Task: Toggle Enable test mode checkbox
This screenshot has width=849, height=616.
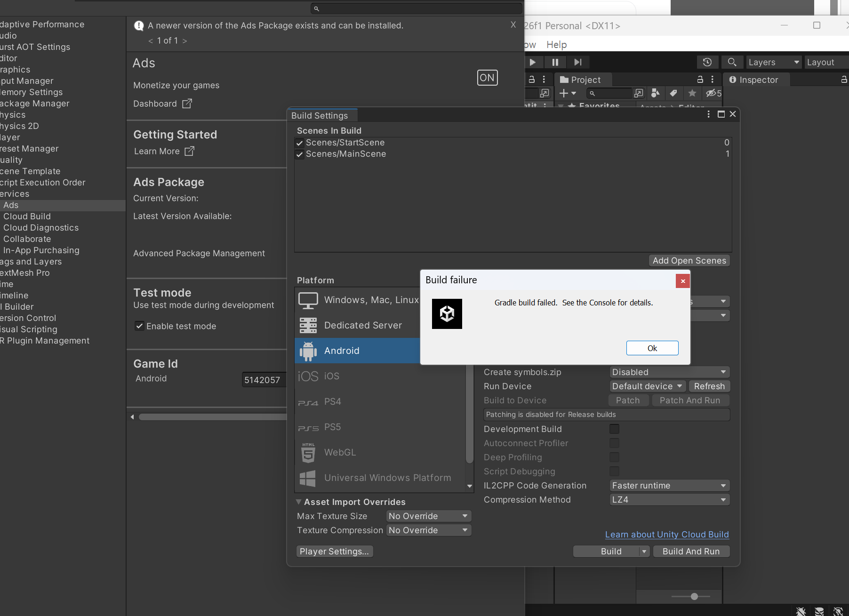Action: 139,326
